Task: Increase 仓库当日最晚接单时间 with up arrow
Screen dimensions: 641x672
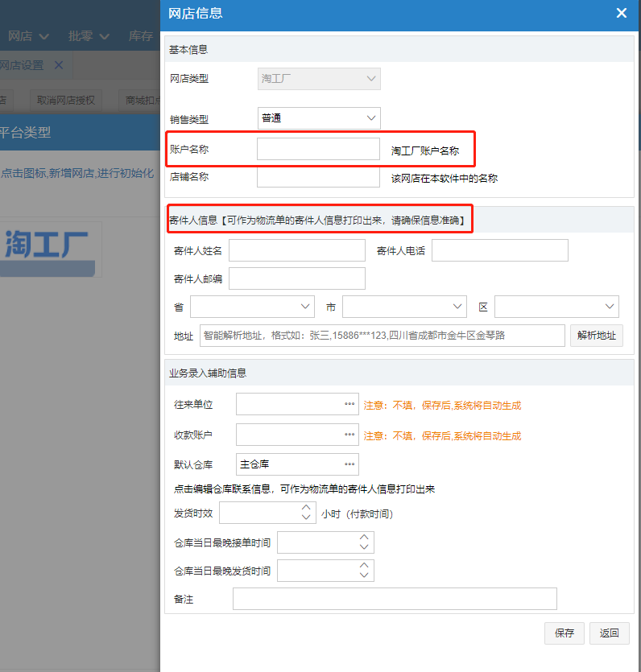Action: coord(364,537)
